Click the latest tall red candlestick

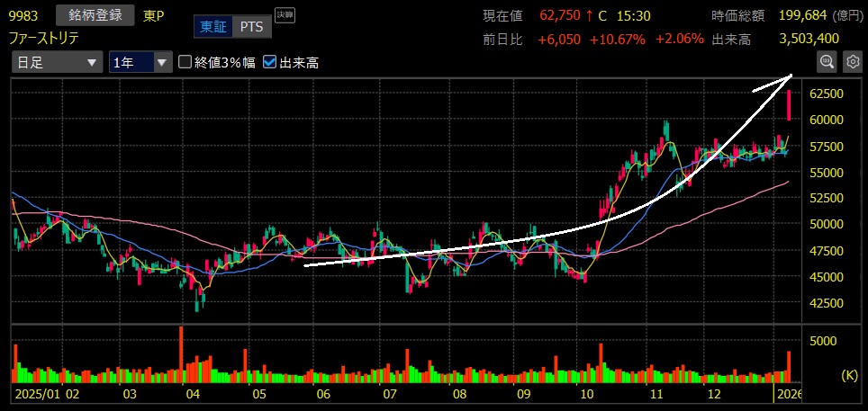(789, 105)
